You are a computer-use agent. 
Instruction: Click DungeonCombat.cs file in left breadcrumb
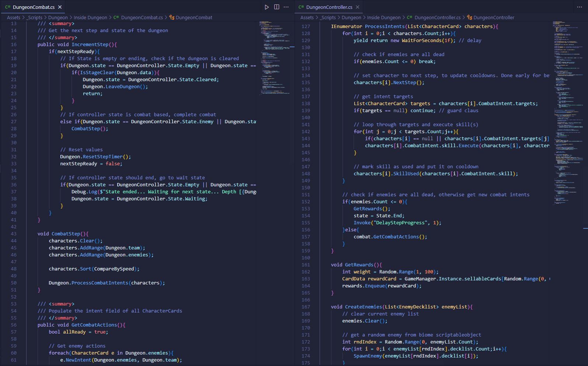[x=142, y=17]
